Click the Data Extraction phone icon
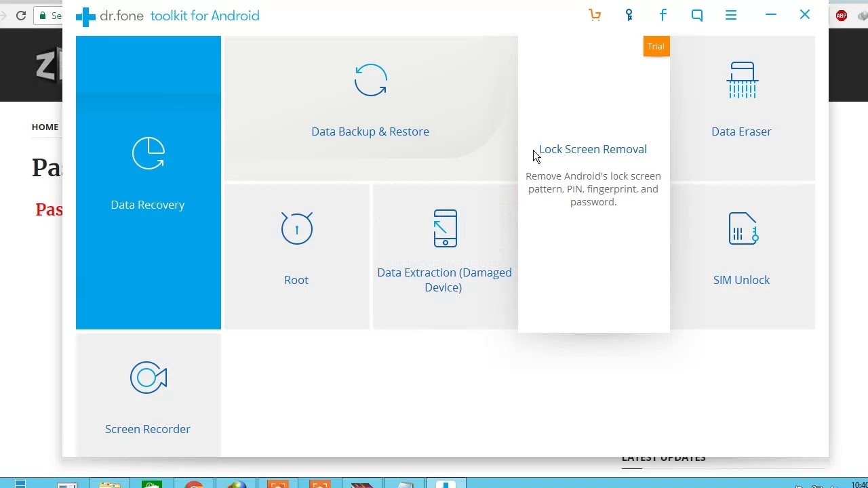 pos(445,228)
